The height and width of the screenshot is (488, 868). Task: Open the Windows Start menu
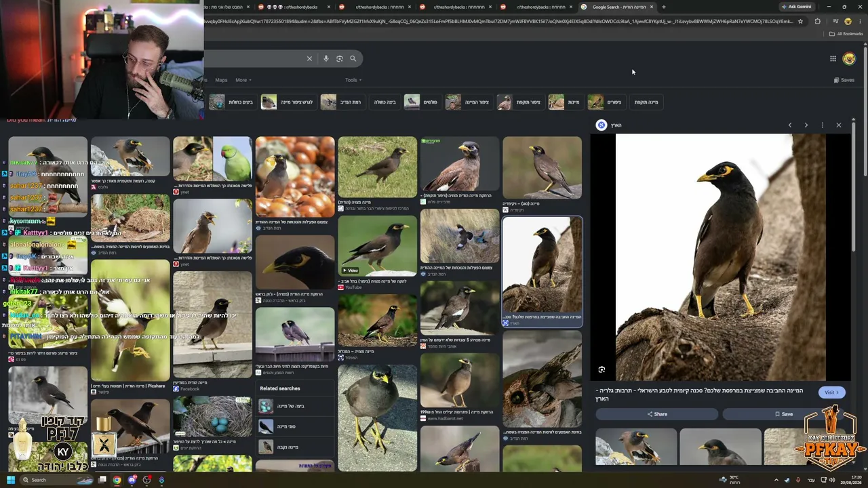point(10,480)
